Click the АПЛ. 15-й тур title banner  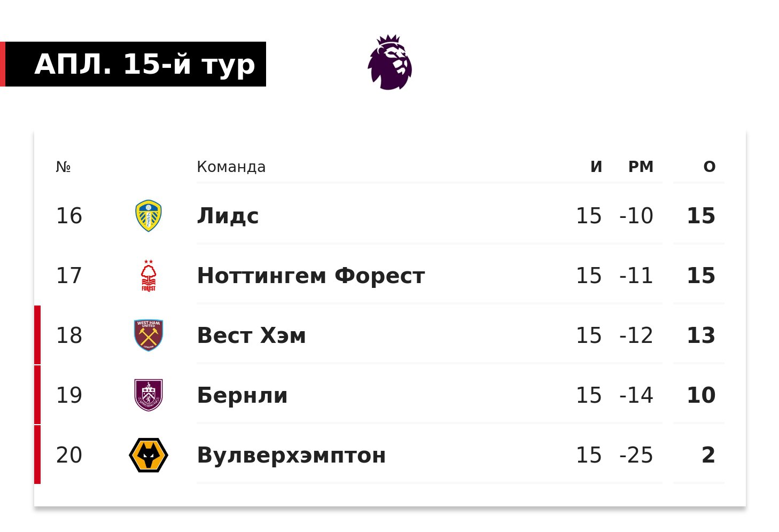click(133, 64)
